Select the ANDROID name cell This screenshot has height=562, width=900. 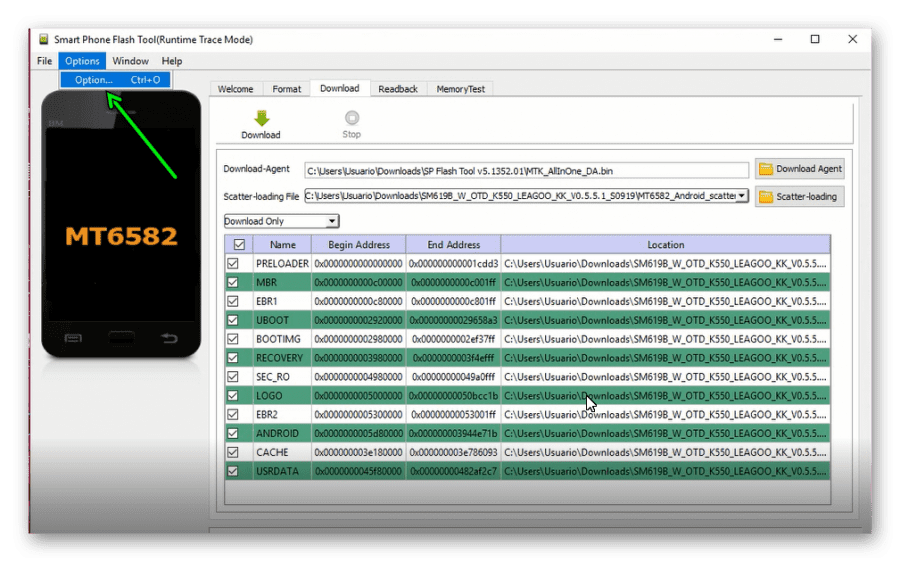pyautogui.click(x=282, y=433)
